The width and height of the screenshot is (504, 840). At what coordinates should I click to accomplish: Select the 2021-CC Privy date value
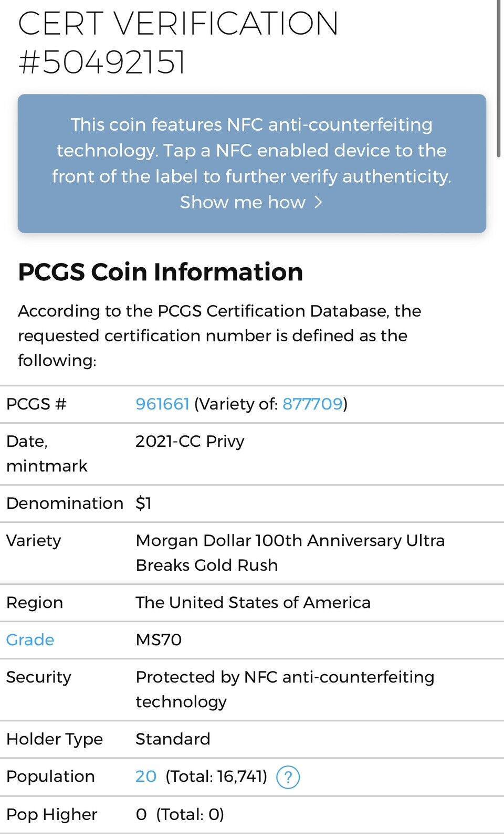[190, 441]
